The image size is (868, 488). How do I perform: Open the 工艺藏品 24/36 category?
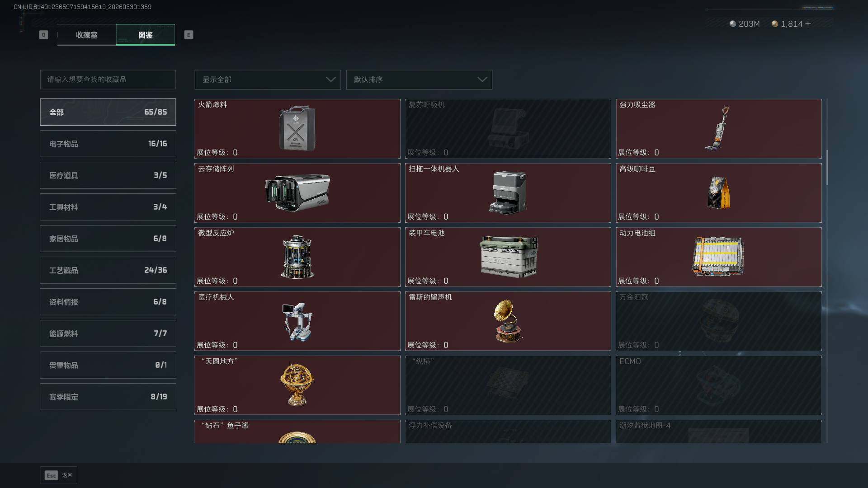[108, 270]
